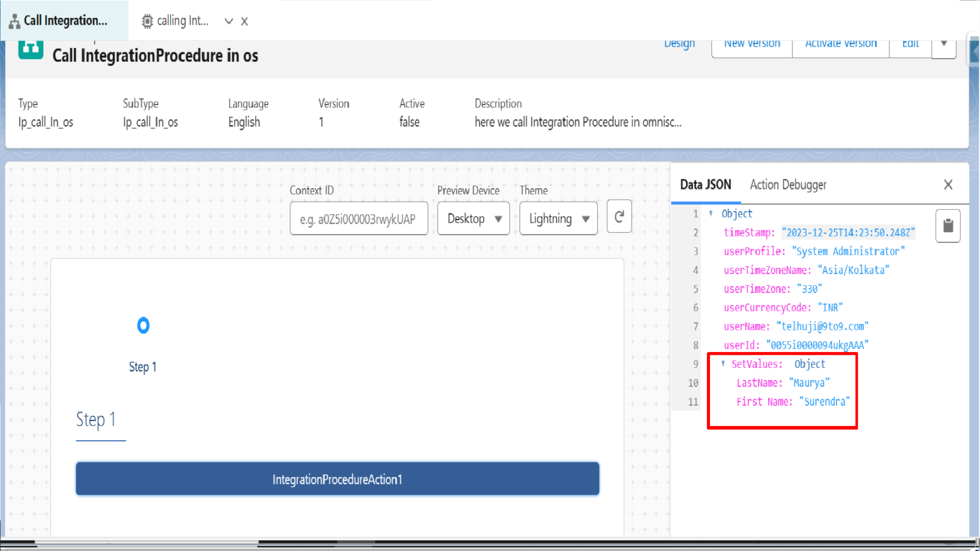The height and width of the screenshot is (551, 980).
Task: Copy Data JSON using the clipboard icon
Action: tap(947, 226)
